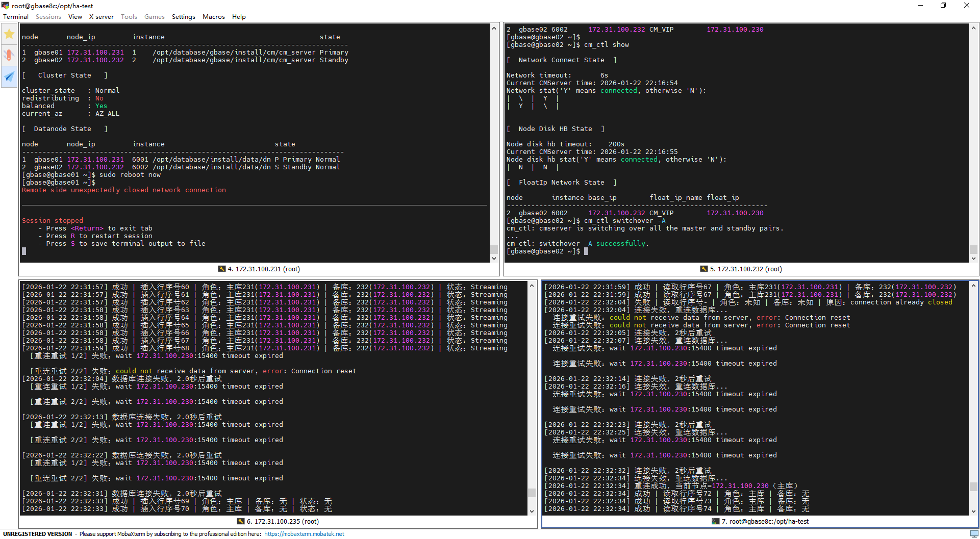Click the MobaXterm app icon in title bar
The image size is (980, 539).
5,6
